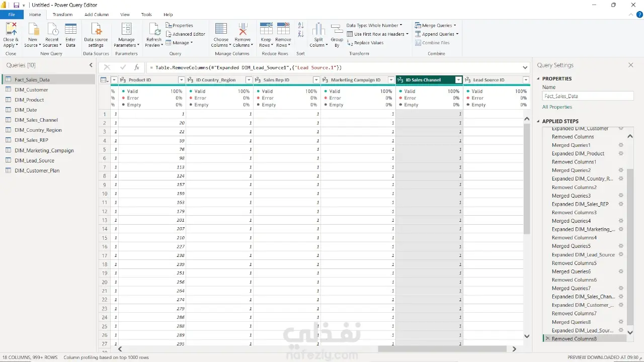
Task: Select the DIM_Product query
Action: click(x=48, y=100)
